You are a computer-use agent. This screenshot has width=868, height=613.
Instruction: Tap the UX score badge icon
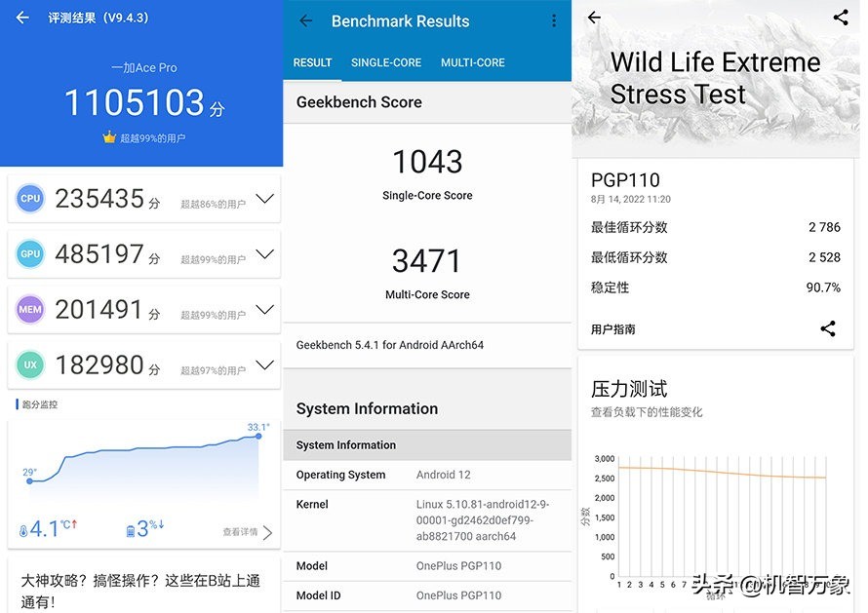(29, 364)
